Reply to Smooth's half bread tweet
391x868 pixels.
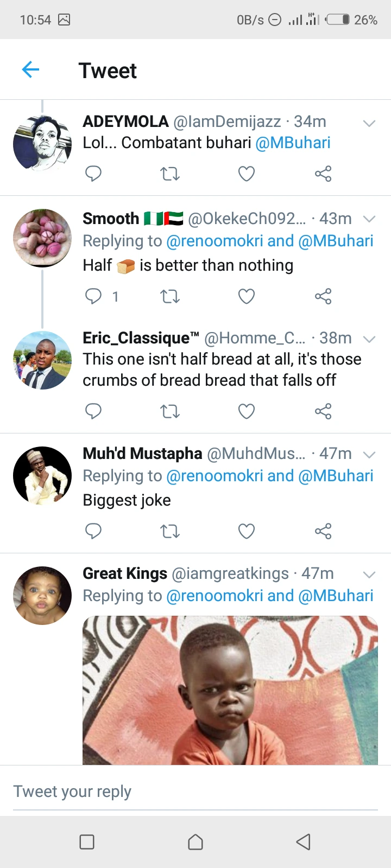[93, 296]
